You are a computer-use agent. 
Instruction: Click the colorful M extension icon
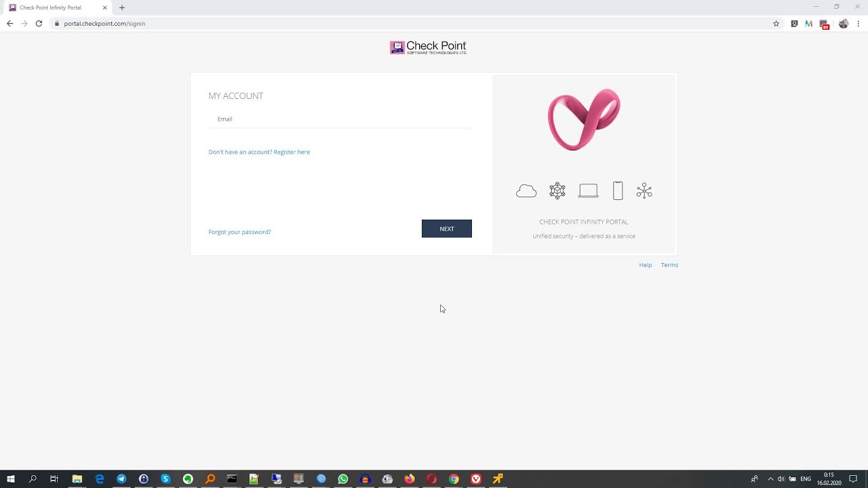point(808,24)
